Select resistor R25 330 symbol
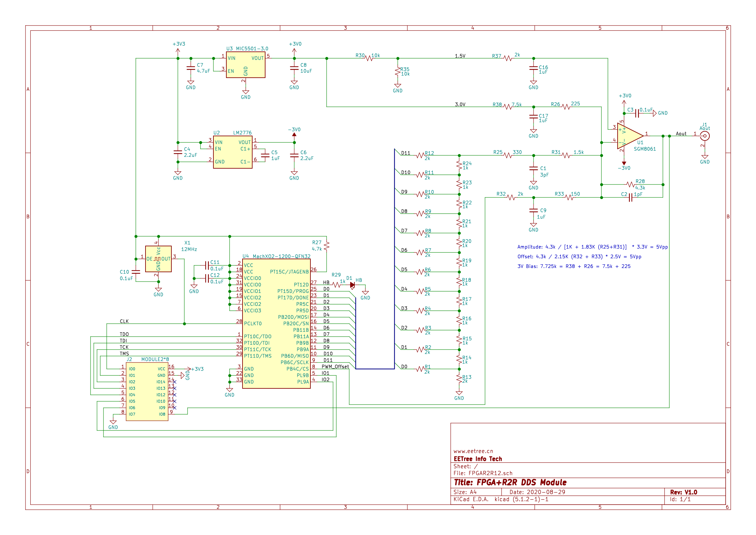This screenshot has height=535, width=756. (508, 155)
